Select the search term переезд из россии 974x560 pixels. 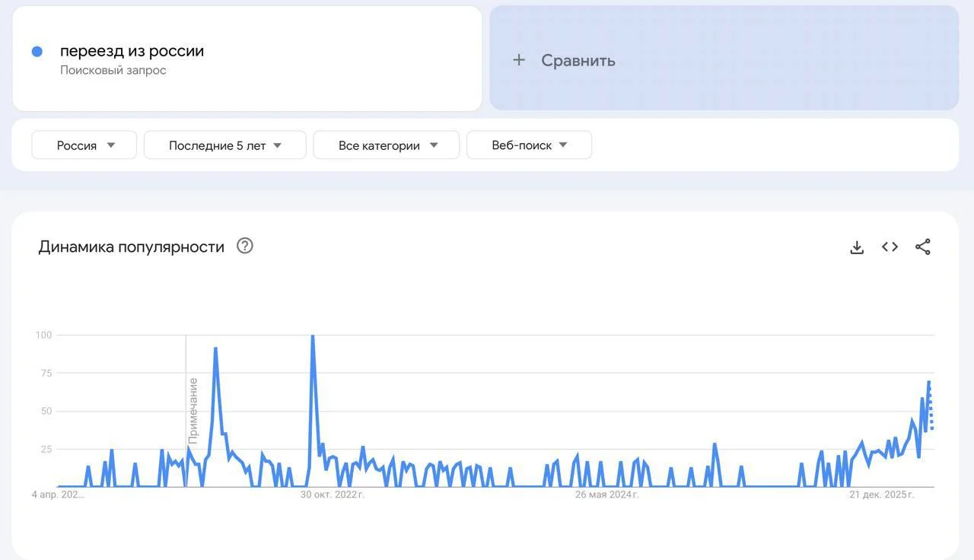(x=132, y=50)
